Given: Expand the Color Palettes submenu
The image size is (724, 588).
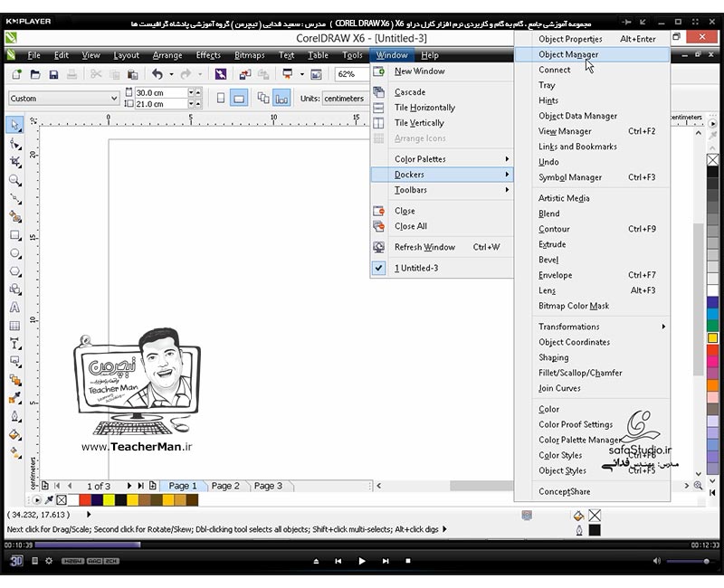Looking at the screenshot, I should coord(443,159).
